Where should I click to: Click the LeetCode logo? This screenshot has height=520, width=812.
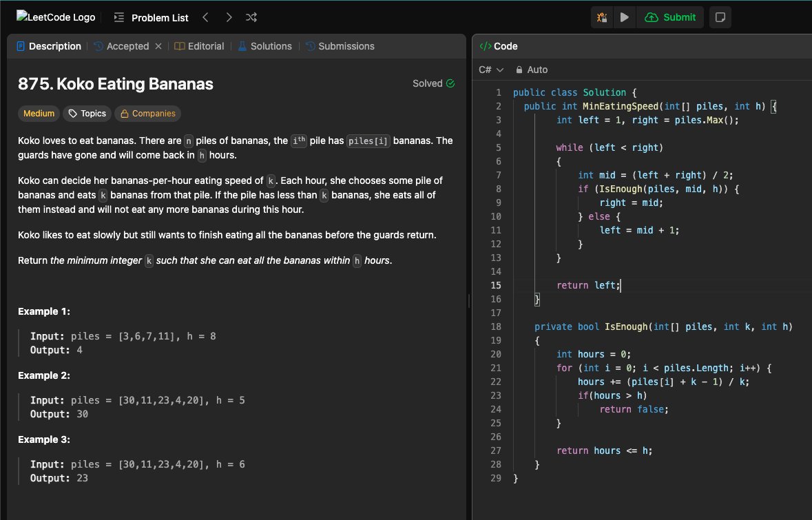(56, 17)
